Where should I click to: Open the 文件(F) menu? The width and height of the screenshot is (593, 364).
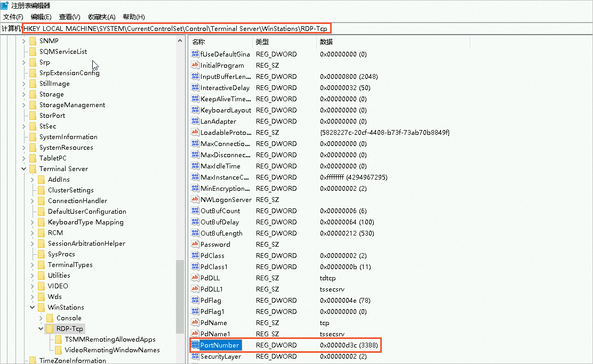[13, 17]
